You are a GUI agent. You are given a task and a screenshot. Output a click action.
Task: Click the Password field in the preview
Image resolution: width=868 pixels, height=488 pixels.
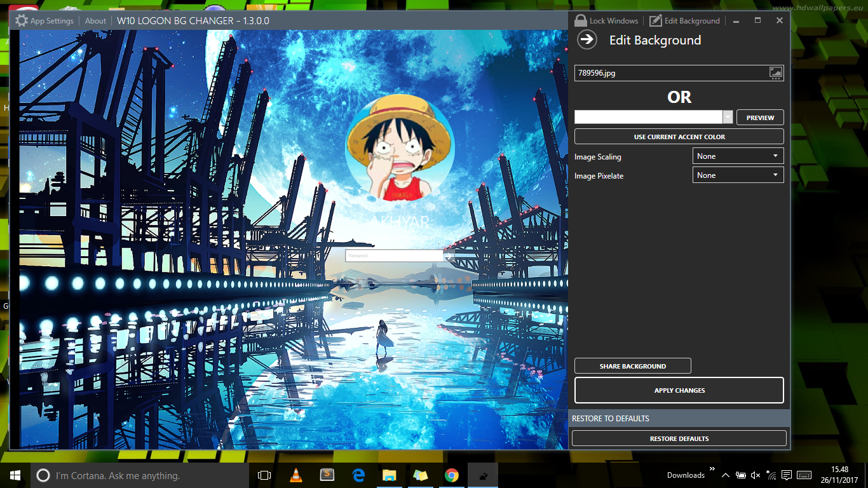394,255
